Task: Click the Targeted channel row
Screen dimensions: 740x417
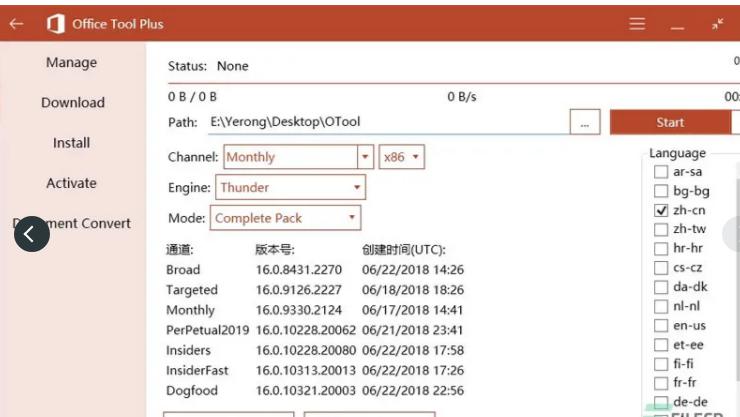Action: 315,290
